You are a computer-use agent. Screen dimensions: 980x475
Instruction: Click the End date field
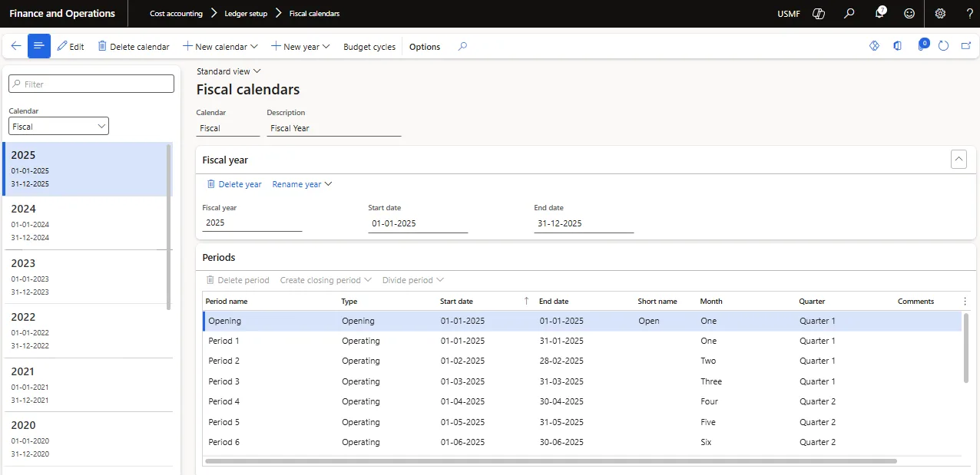coord(584,223)
